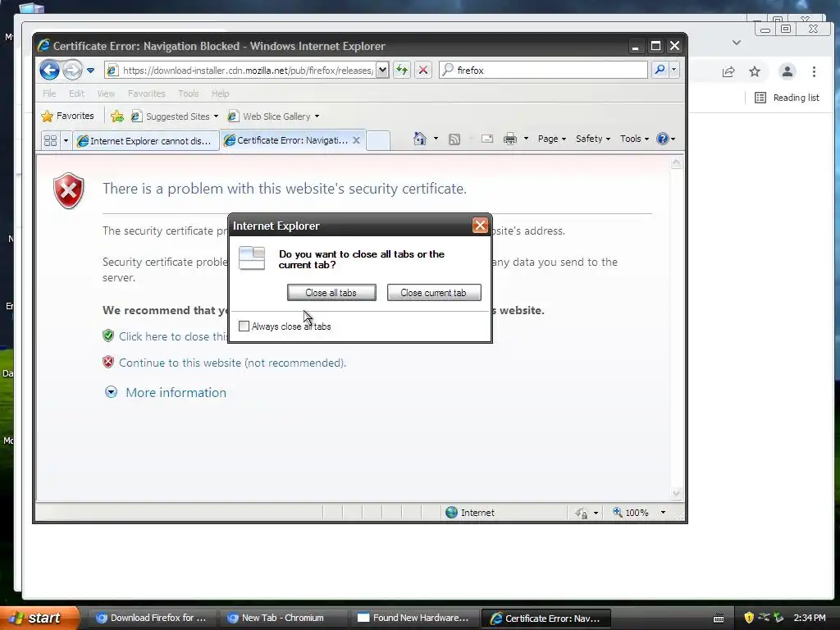Expand More information section
This screenshot has height=630, width=840.
(x=176, y=393)
